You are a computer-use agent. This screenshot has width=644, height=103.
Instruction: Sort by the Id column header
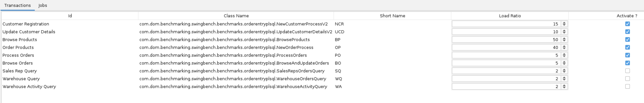(70, 16)
